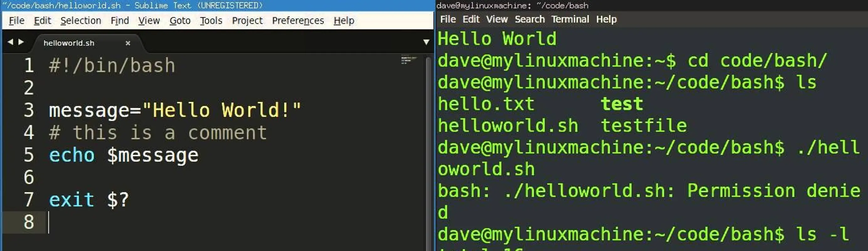The width and height of the screenshot is (868, 251).
Task: Click hello.txt in terminal ls output
Action: (486, 104)
